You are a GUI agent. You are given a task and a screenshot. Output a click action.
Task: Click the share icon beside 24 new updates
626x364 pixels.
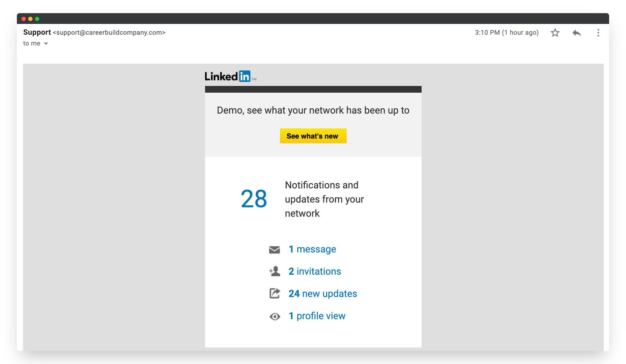click(275, 293)
